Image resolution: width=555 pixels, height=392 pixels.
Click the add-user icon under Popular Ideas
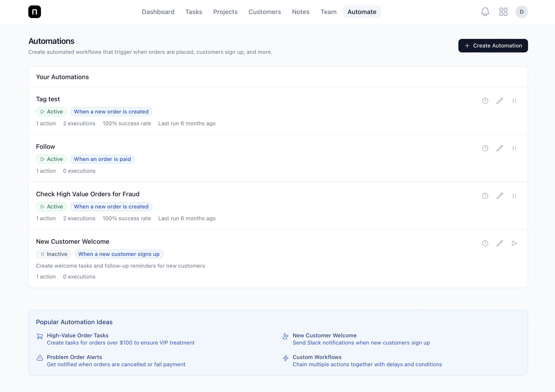click(x=285, y=336)
